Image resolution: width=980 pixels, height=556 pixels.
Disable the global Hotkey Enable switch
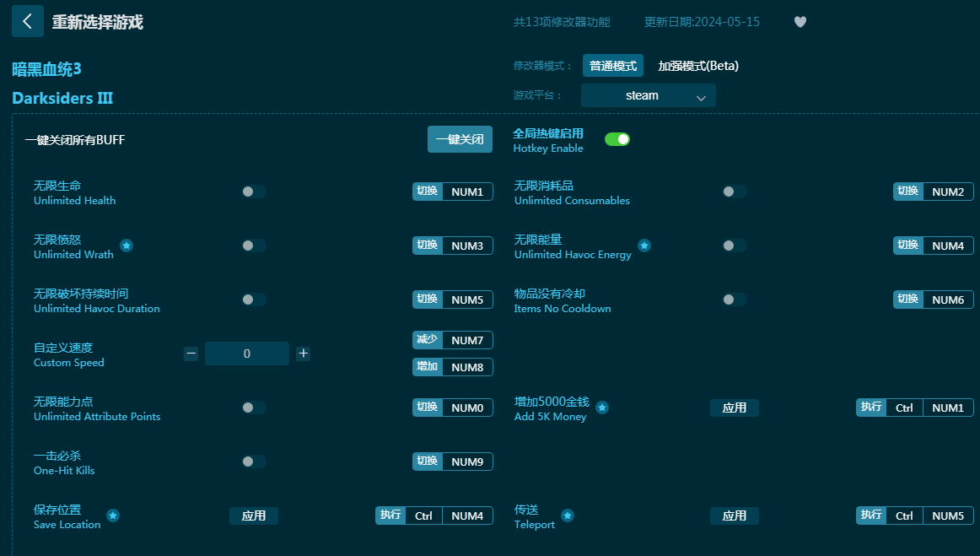pos(617,139)
